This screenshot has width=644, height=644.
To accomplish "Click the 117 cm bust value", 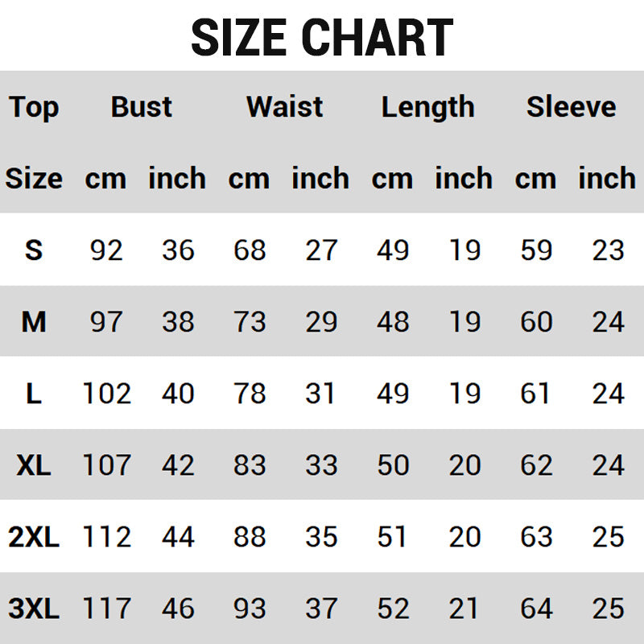I will pos(106,609).
